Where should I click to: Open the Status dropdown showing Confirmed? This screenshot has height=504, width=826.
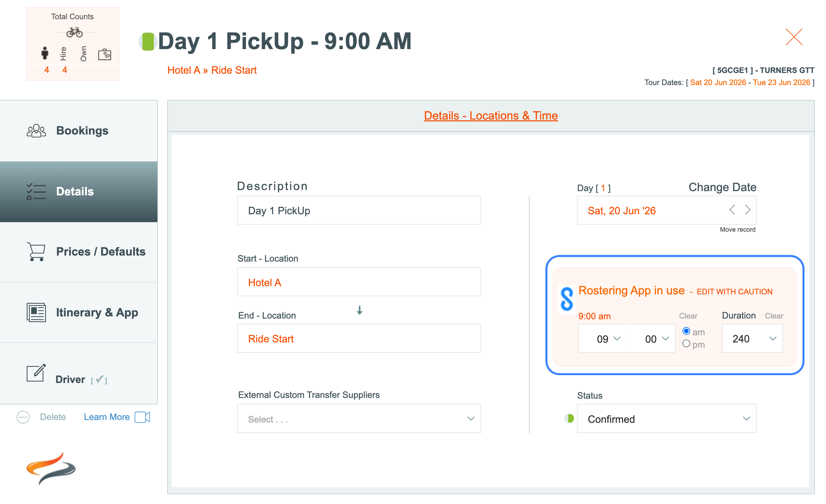point(666,419)
